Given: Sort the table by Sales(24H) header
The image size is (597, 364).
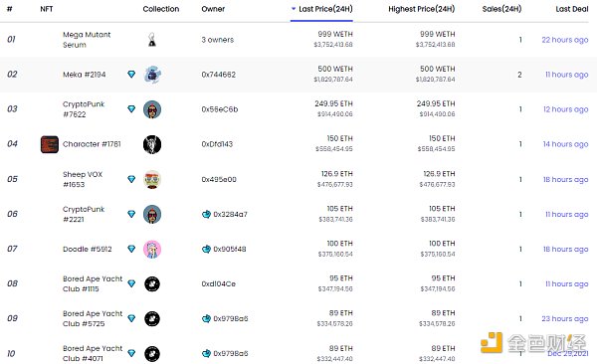Looking at the screenshot, I should [x=501, y=9].
